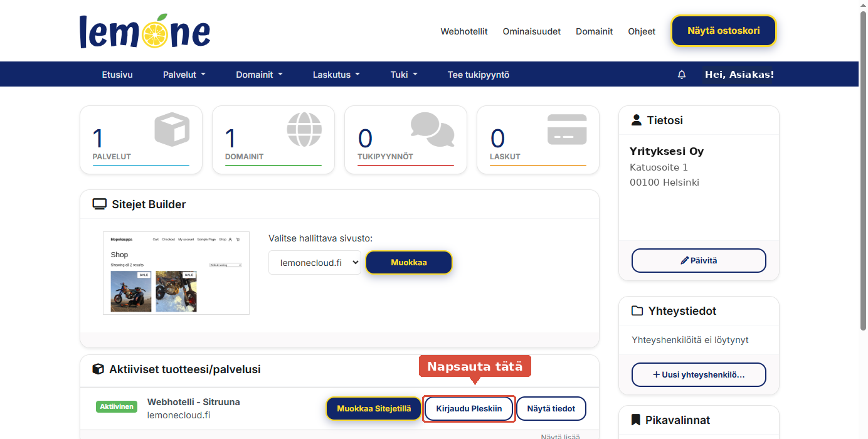
Task: Go to Etusivu in the navigation bar
Action: (117, 75)
